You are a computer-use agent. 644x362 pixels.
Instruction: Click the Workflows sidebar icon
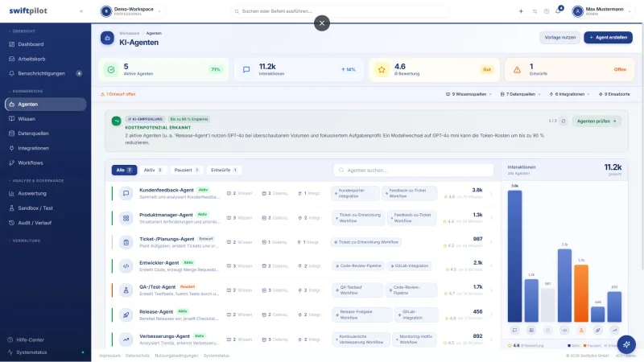pyautogui.click(x=11, y=163)
